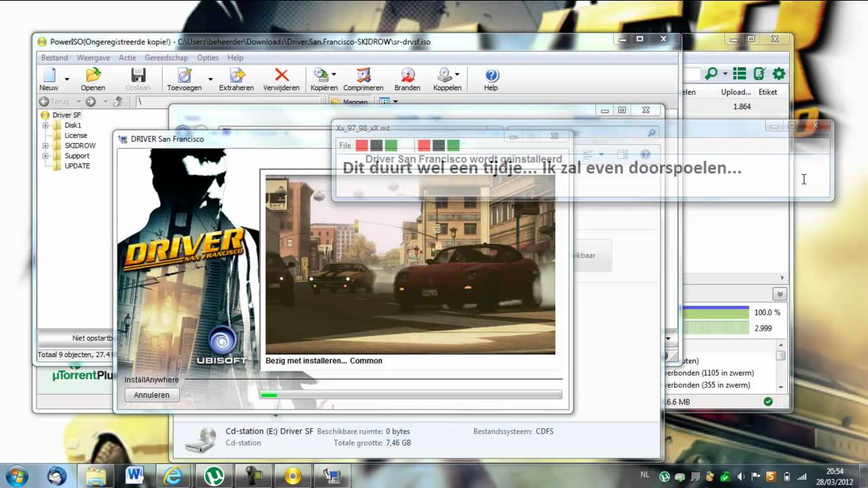This screenshot has height=488, width=868.
Task: Open the File menu in the Xx_97_98_xX window
Action: (x=345, y=146)
